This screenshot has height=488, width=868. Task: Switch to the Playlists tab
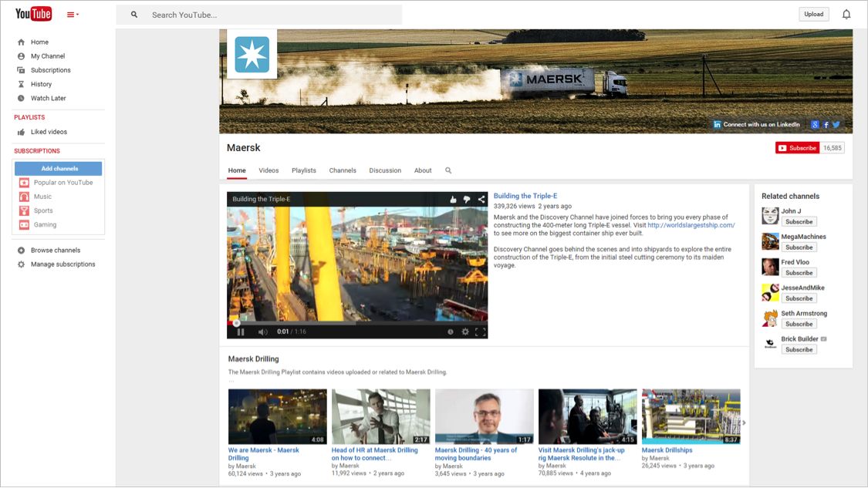304,170
